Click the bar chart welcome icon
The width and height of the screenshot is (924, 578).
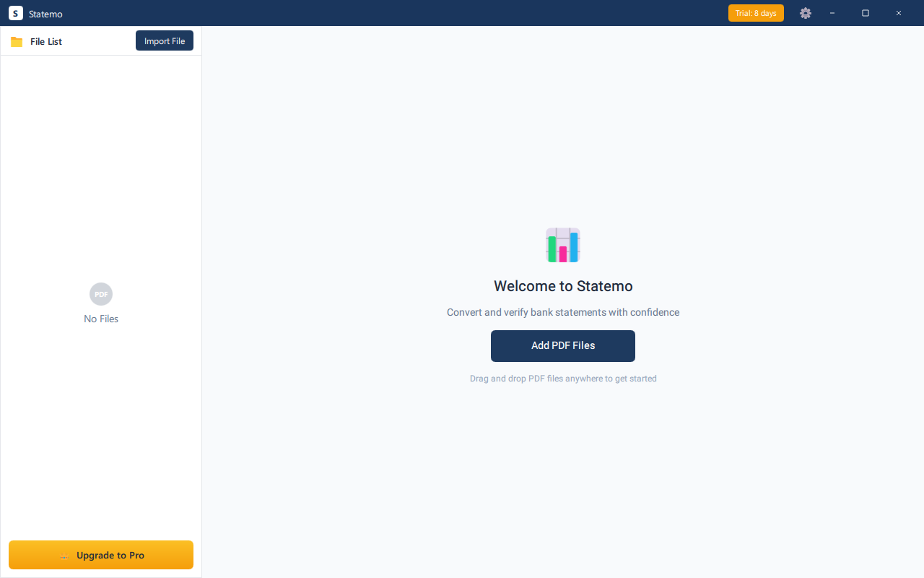pyautogui.click(x=563, y=245)
